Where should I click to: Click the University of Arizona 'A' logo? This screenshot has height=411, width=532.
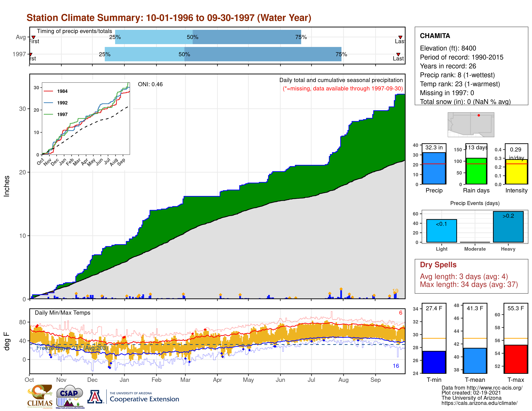(x=95, y=397)
